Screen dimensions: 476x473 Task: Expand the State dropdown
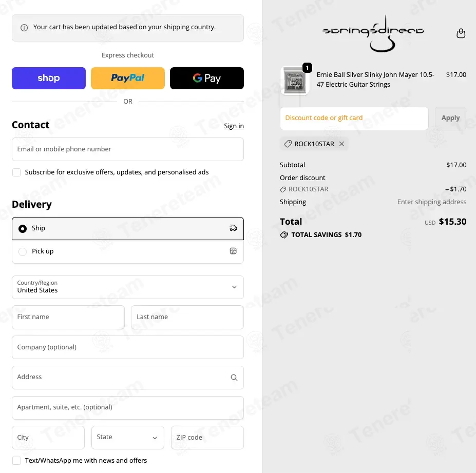127,438
